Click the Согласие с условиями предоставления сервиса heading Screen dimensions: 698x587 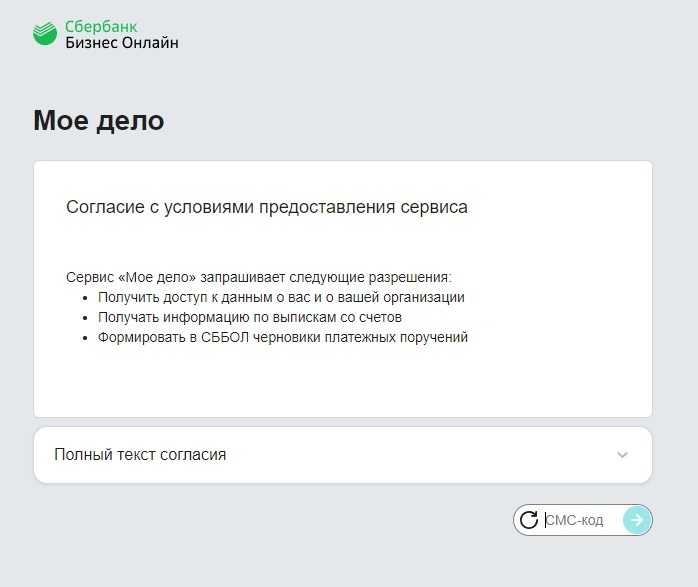267,207
